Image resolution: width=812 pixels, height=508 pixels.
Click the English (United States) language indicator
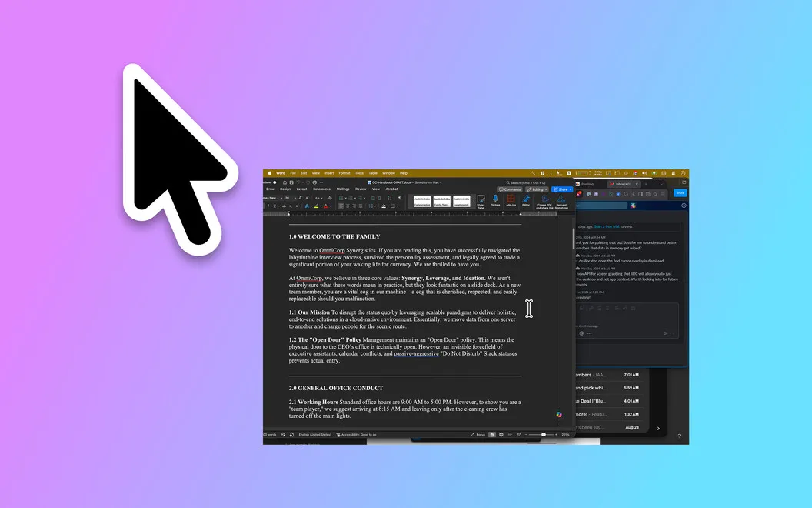(x=314, y=434)
